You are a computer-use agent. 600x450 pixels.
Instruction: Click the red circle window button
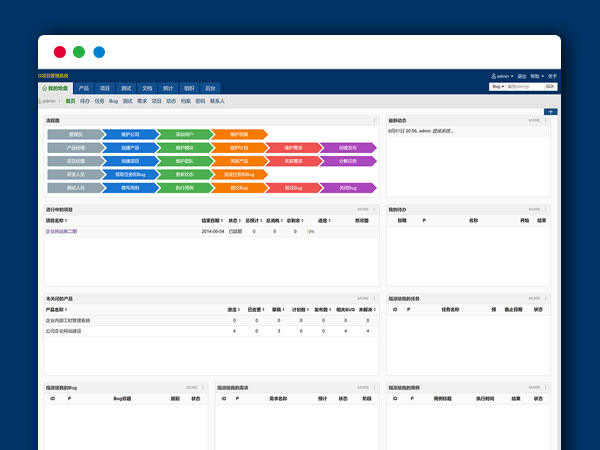point(60,52)
